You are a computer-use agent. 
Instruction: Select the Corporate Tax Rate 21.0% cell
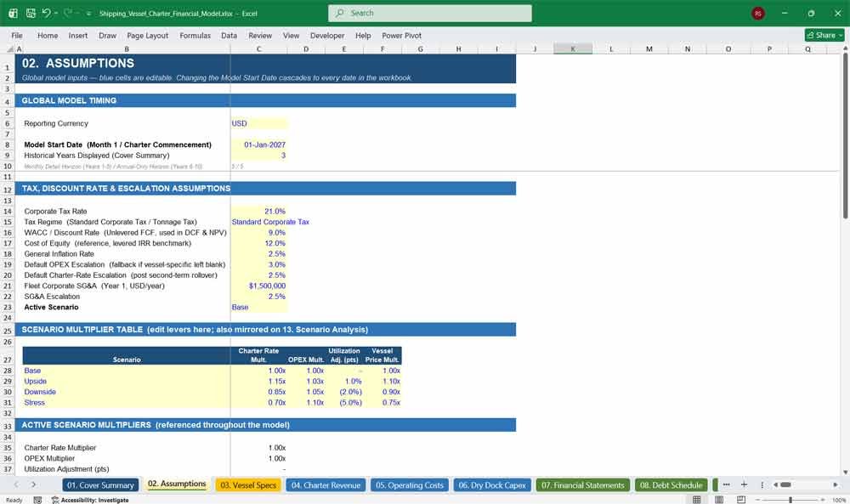pyautogui.click(x=259, y=212)
